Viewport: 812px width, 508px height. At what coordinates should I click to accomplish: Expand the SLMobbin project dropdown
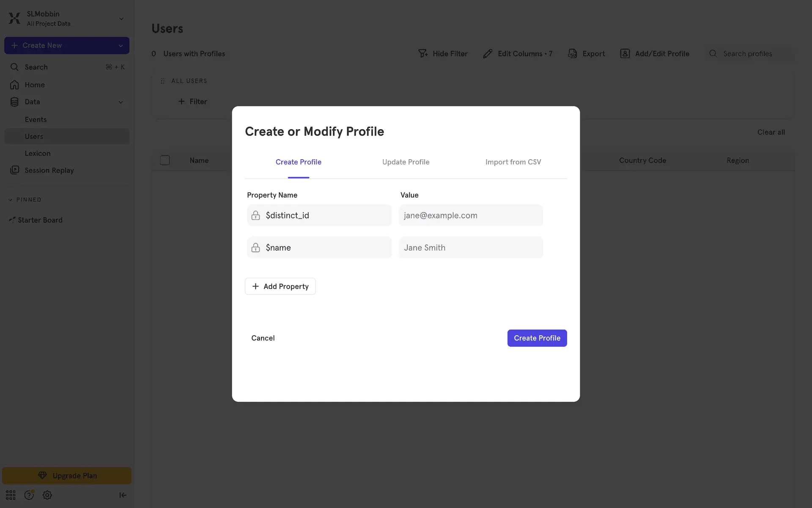pos(121,19)
